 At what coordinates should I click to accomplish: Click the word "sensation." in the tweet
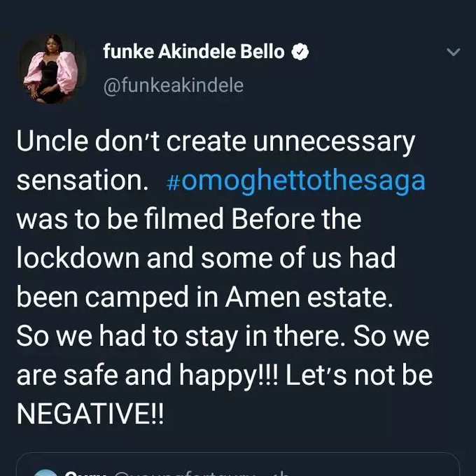[x=83, y=181]
